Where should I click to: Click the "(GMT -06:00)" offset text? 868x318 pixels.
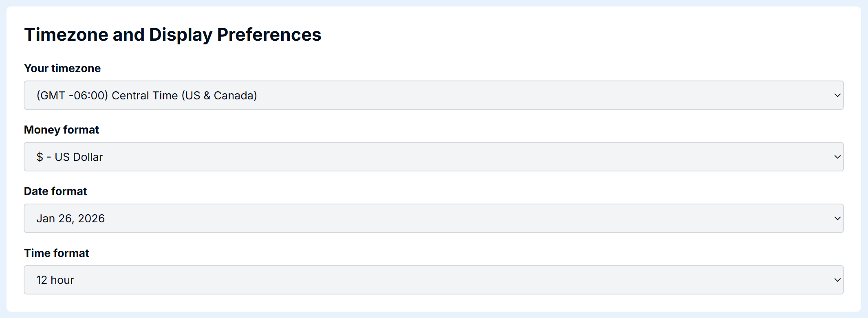(72, 95)
